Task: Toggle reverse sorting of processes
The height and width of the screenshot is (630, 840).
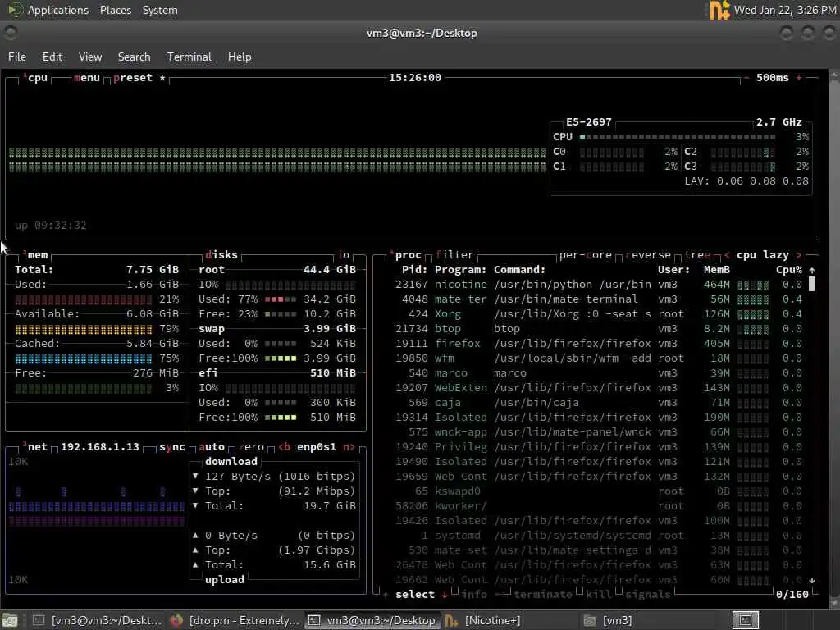Action: [x=648, y=255]
